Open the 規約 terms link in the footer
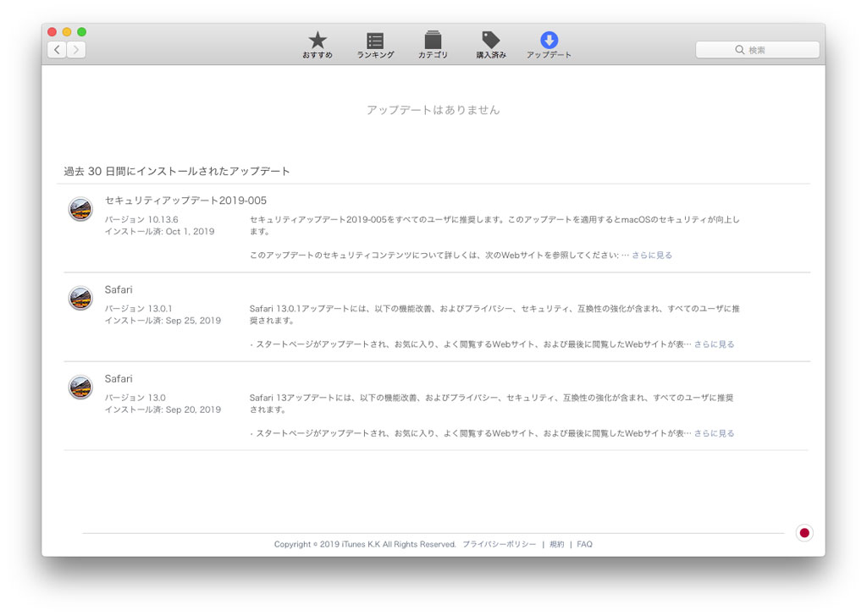Screen dimensions: 867x616 [x=557, y=544]
